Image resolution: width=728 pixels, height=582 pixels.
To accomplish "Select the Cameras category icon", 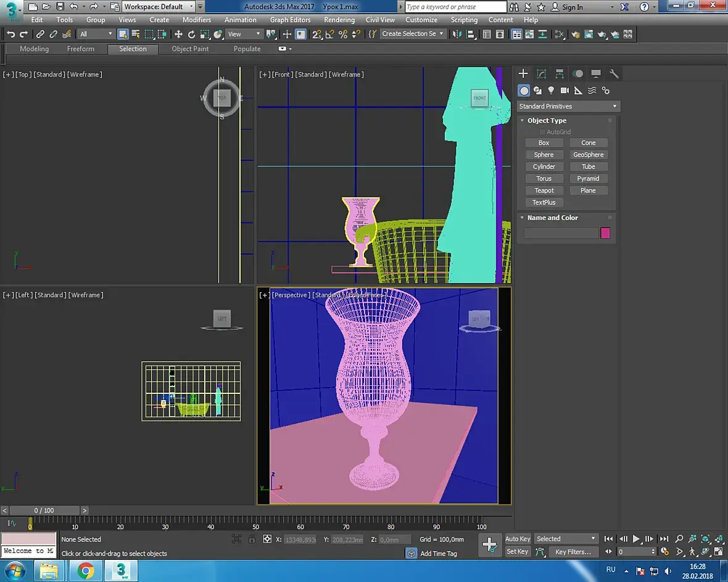I will (x=565, y=91).
